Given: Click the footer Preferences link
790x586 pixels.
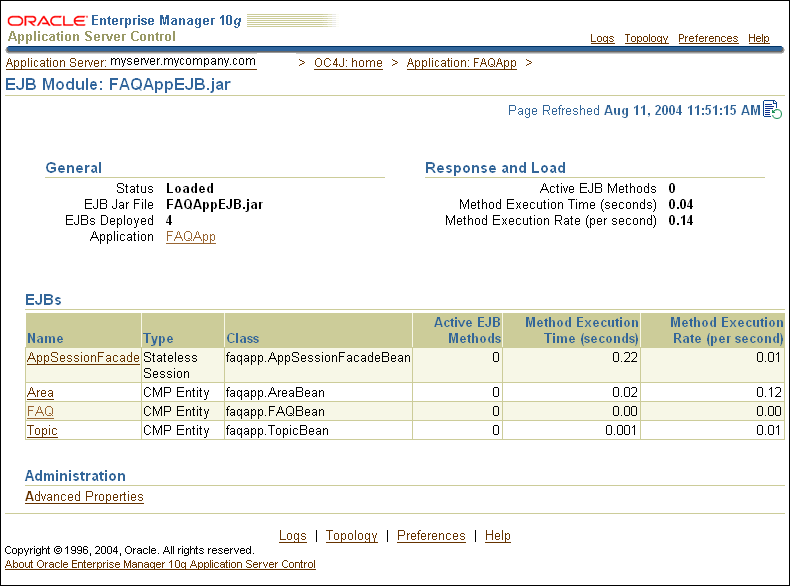Looking at the screenshot, I should 431,536.
